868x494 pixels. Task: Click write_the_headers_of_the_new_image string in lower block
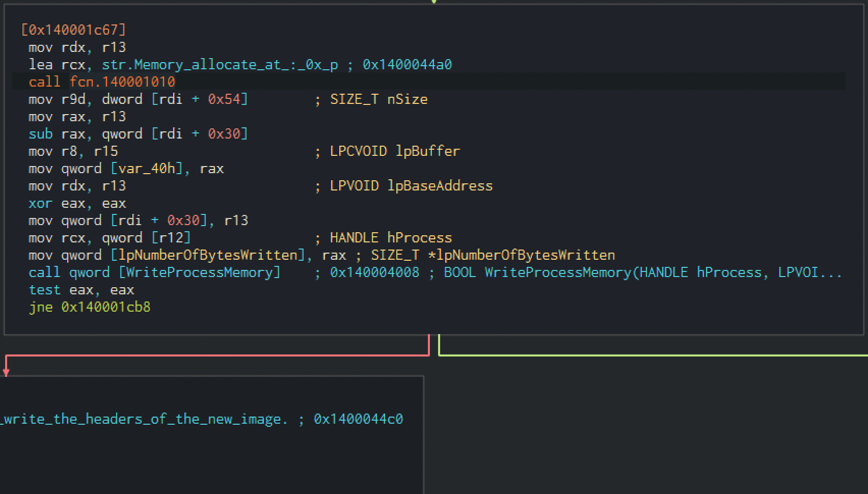144,419
